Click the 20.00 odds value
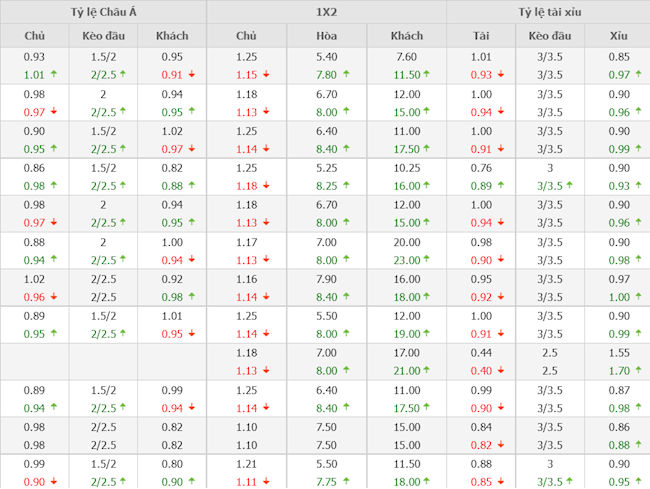Image resolution: width=650 pixels, height=489 pixels. [406, 242]
